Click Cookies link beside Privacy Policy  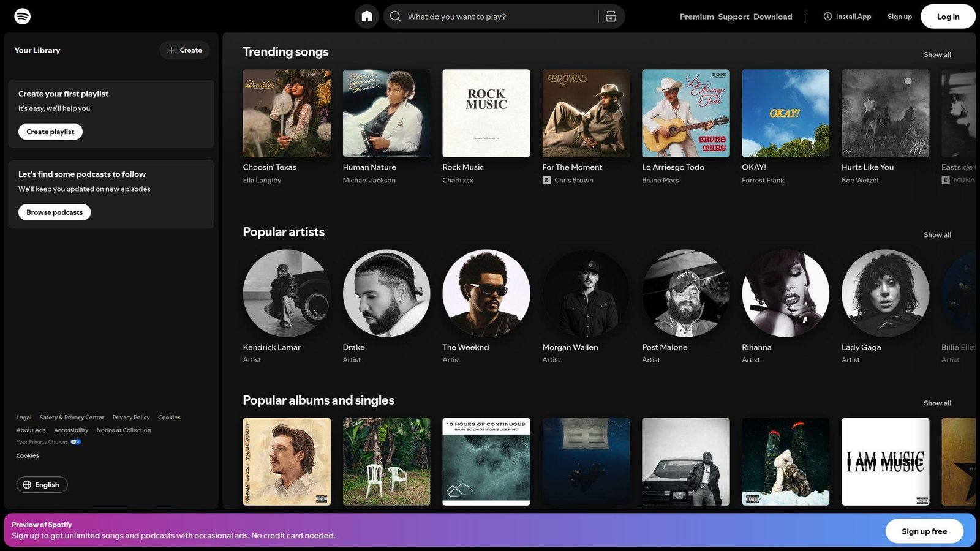(169, 418)
